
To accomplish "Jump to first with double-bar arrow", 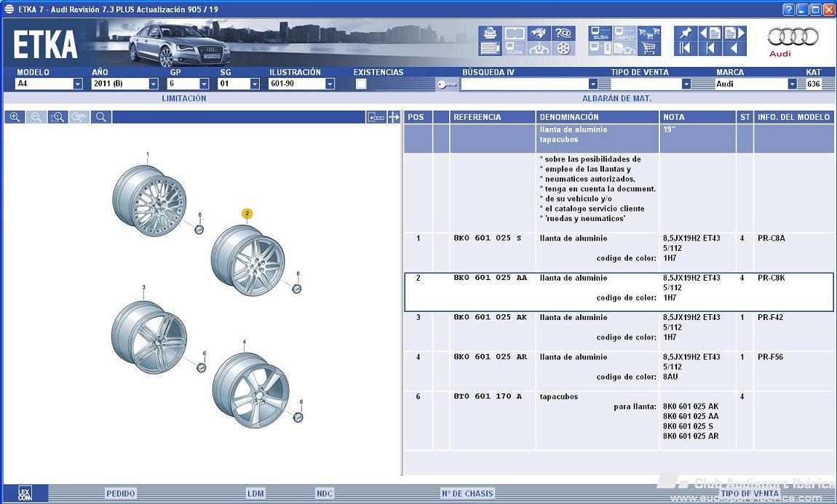I will click(x=686, y=49).
